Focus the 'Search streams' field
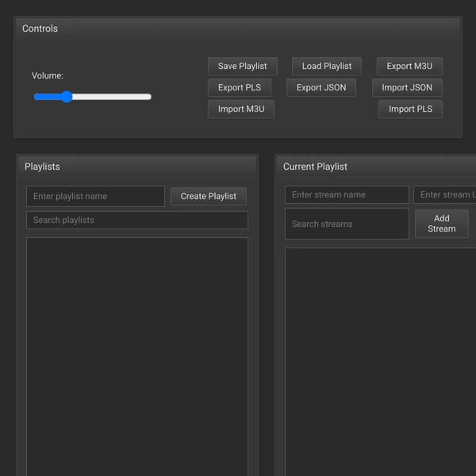The width and height of the screenshot is (476, 476). pos(347,224)
